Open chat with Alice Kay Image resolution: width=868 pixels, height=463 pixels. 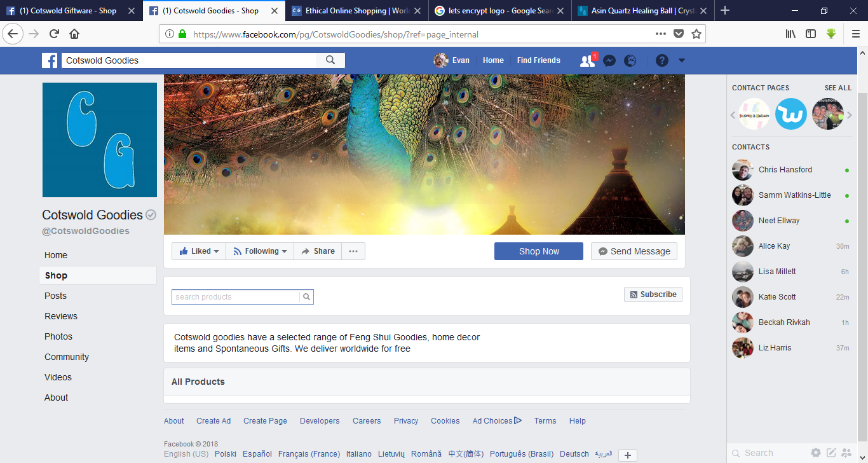click(790, 246)
